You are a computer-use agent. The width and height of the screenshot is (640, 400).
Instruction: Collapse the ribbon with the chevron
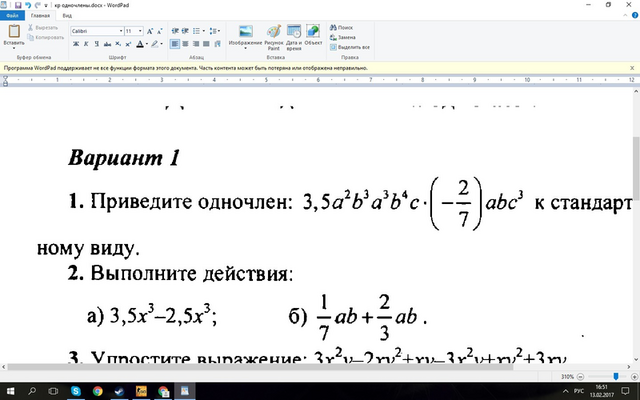[625, 16]
